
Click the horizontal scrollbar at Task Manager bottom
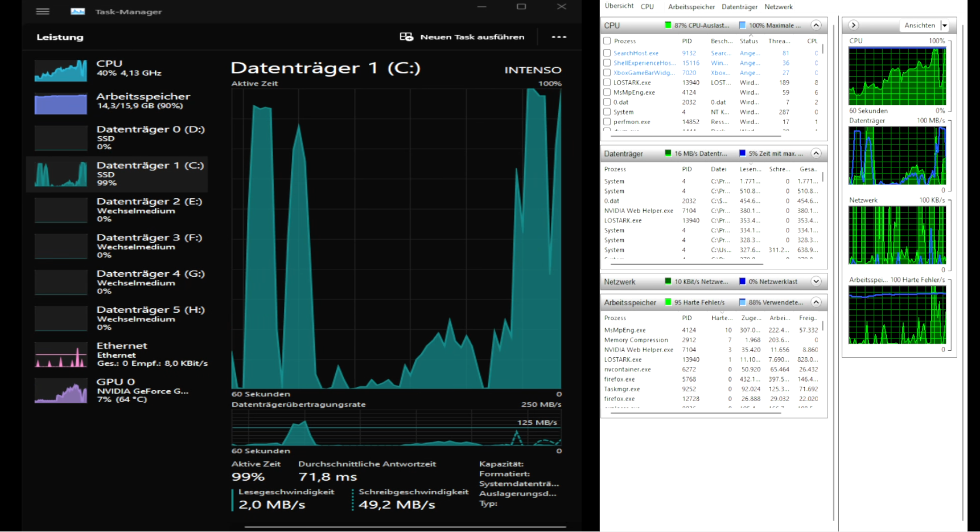pos(405,527)
